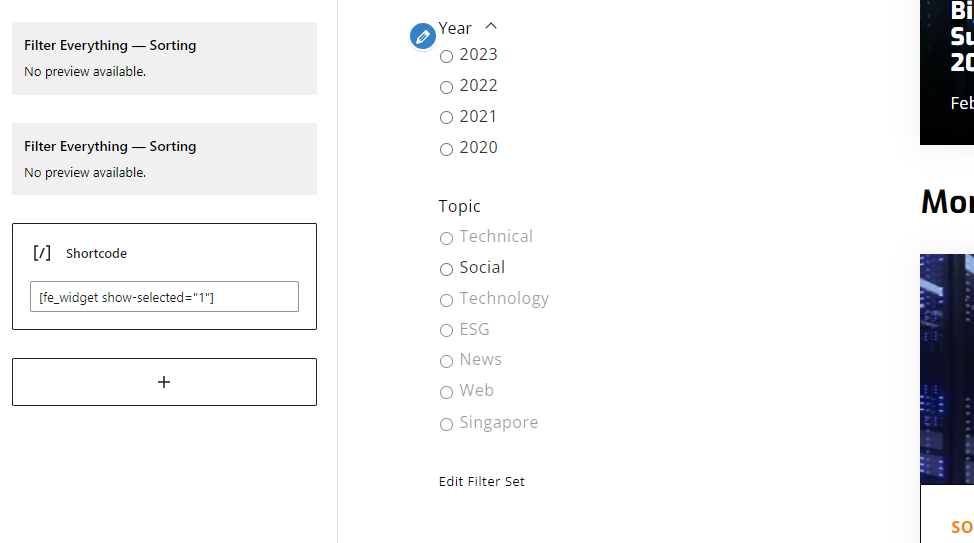Click the blue pencil edit icon
This screenshot has width=974, height=543.
(422, 36)
